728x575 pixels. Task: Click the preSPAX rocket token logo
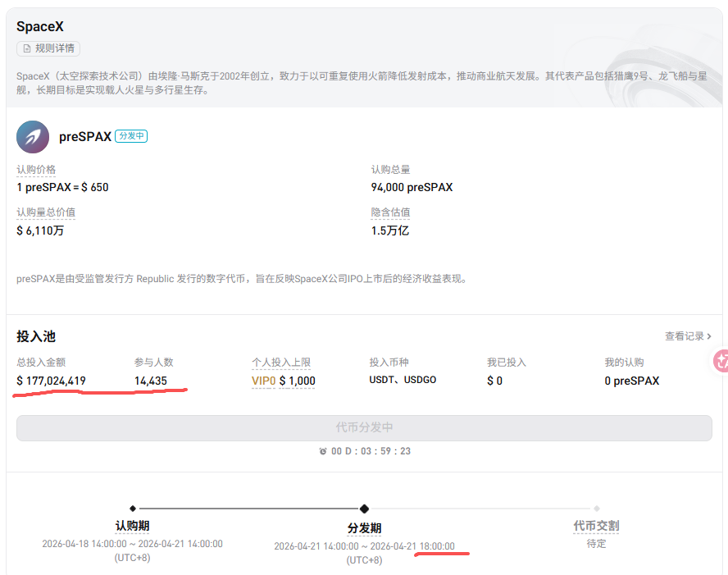click(33, 137)
